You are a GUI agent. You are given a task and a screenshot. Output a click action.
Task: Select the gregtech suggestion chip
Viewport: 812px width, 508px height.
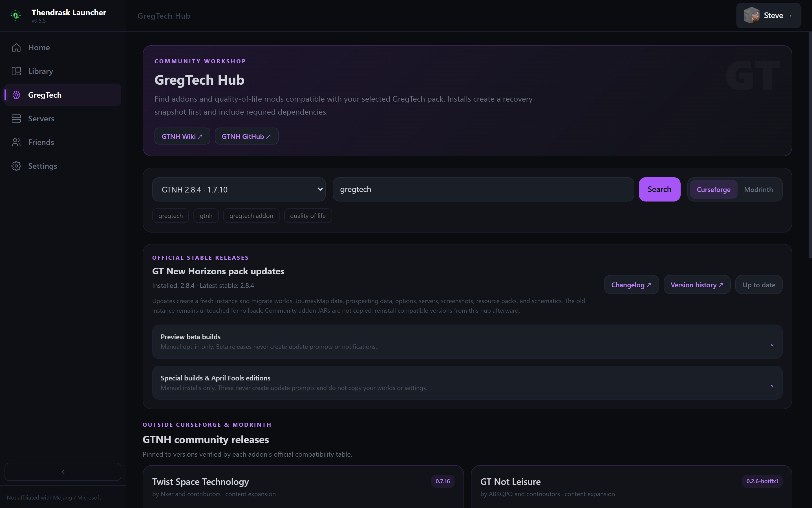coord(171,216)
